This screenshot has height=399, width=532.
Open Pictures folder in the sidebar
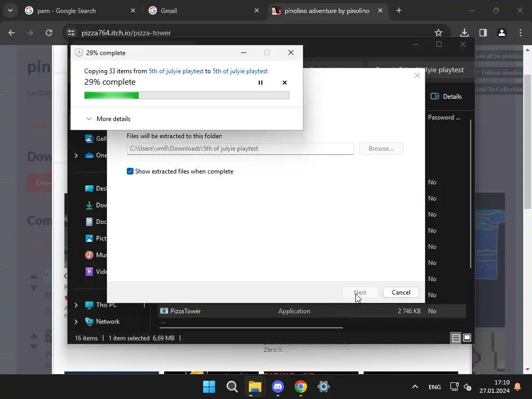96,238
